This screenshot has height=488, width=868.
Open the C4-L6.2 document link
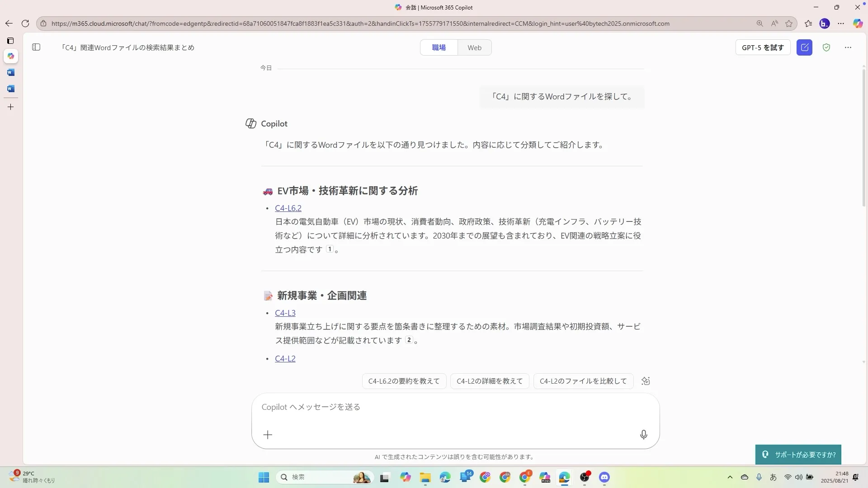pos(288,208)
